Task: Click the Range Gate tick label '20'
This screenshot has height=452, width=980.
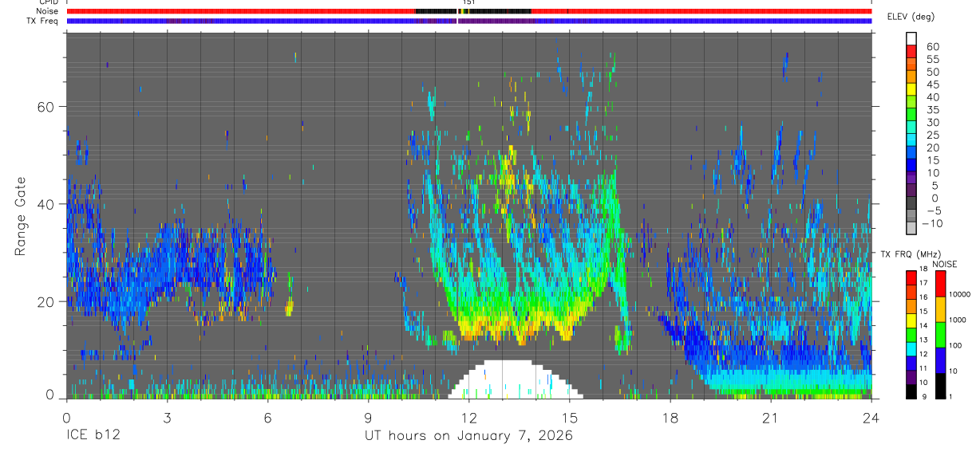Action: click(47, 301)
